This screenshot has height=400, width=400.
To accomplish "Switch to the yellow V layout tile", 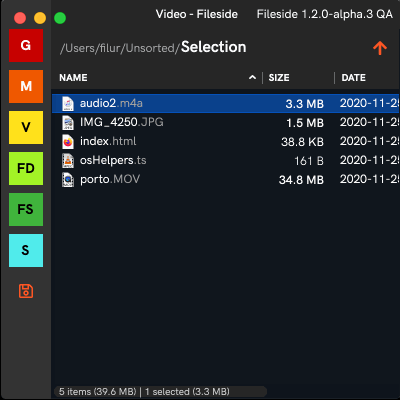I will point(26,127).
